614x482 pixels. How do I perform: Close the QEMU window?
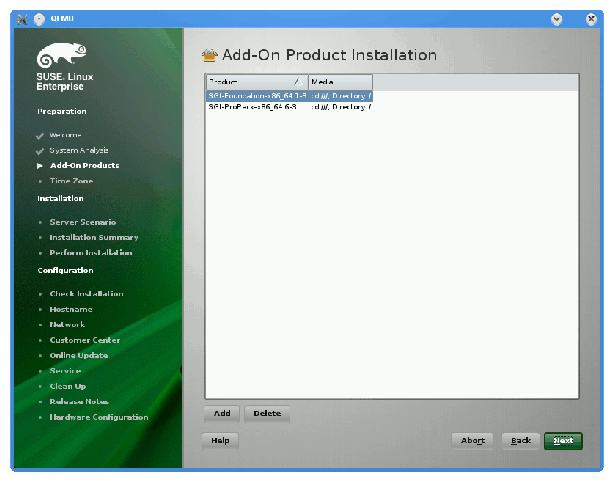pyautogui.click(x=591, y=19)
